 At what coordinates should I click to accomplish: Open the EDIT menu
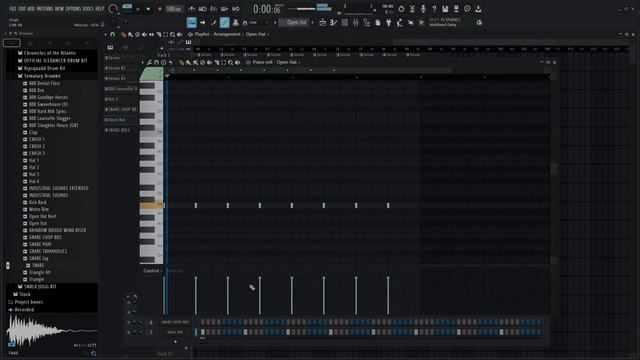(22, 9)
